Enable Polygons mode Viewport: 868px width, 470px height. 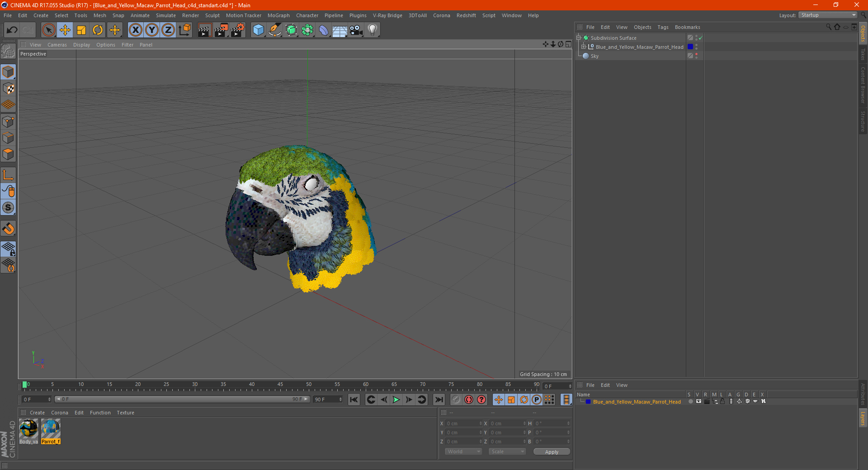pos(8,154)
